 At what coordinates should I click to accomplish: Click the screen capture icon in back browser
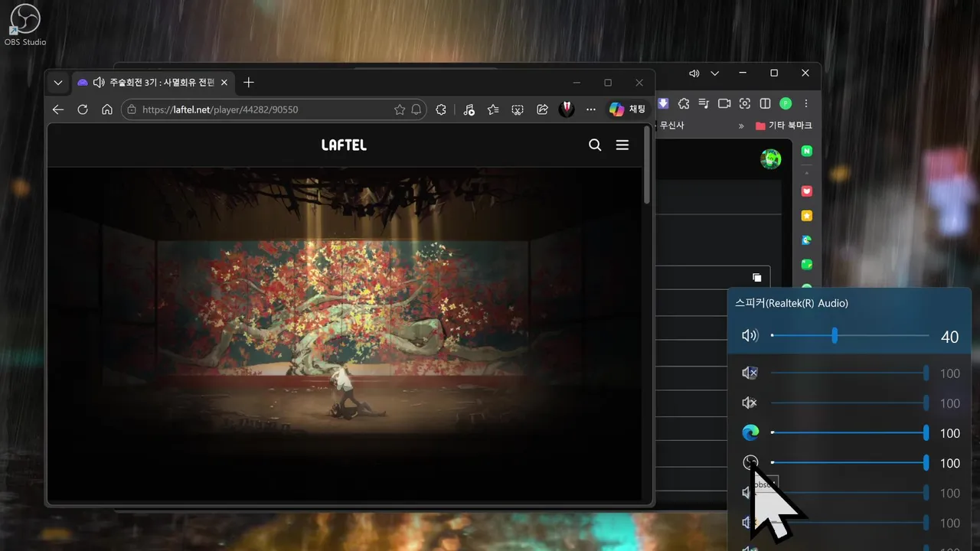tap(745, 103)
